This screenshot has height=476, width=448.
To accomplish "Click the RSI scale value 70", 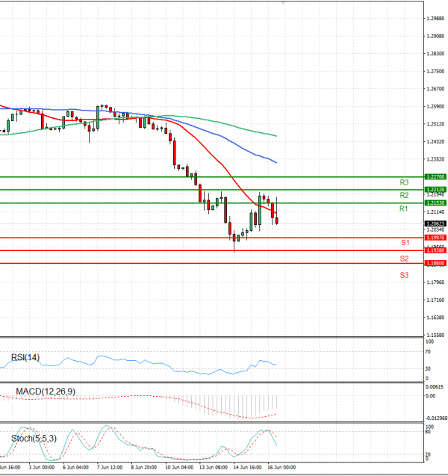I will (x=428, y=352).
